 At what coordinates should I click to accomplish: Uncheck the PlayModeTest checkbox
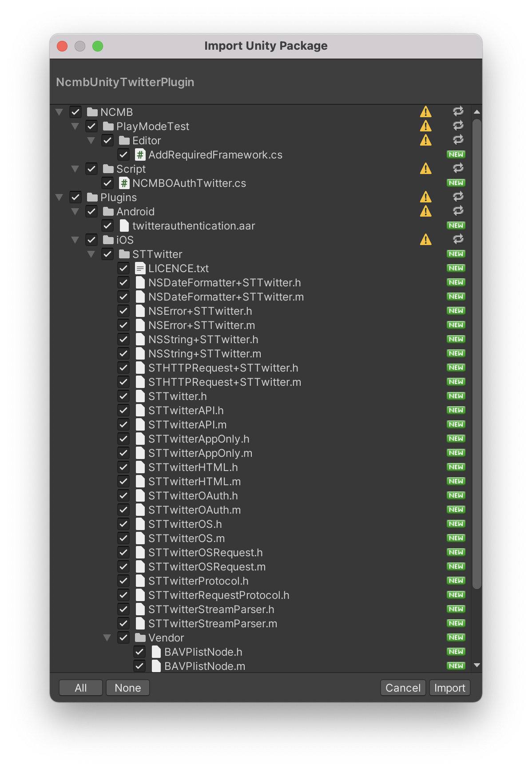[x=91, y=126]
